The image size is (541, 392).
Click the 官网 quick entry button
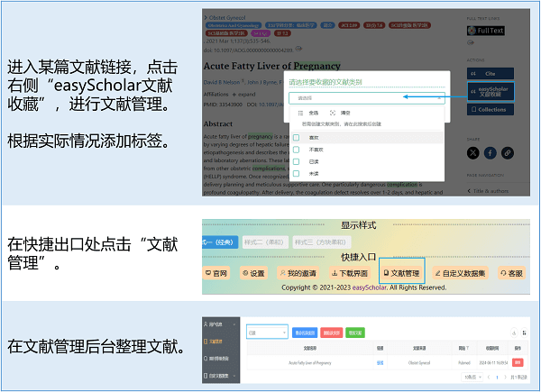[x=216, y=273]
